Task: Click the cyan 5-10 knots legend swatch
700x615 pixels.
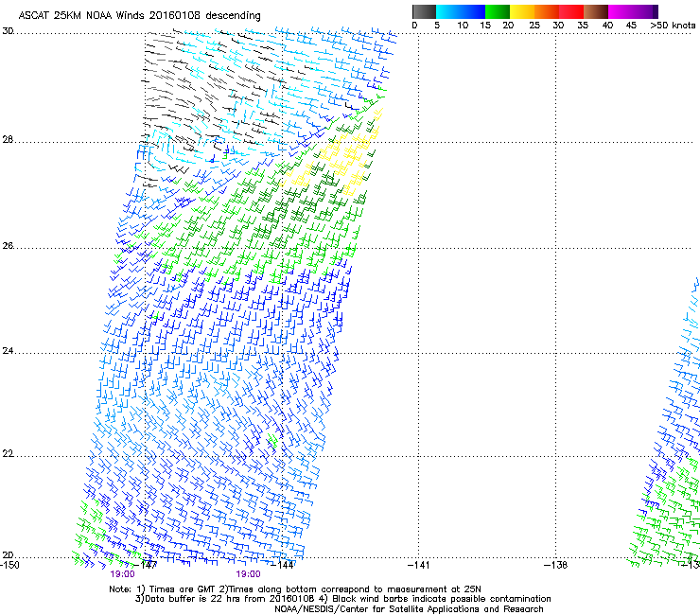Action: tap(448, 11)
